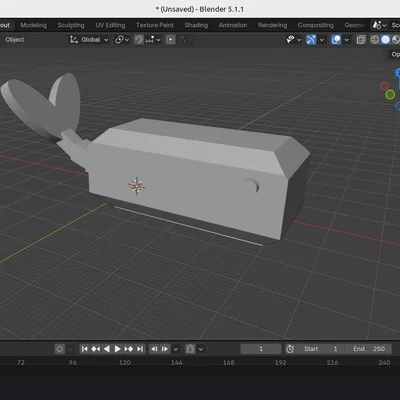Image resolution: width=400 pixels, height=400 pixels.
Task: Jump to the start frame
Action: (x=84, y=349)
